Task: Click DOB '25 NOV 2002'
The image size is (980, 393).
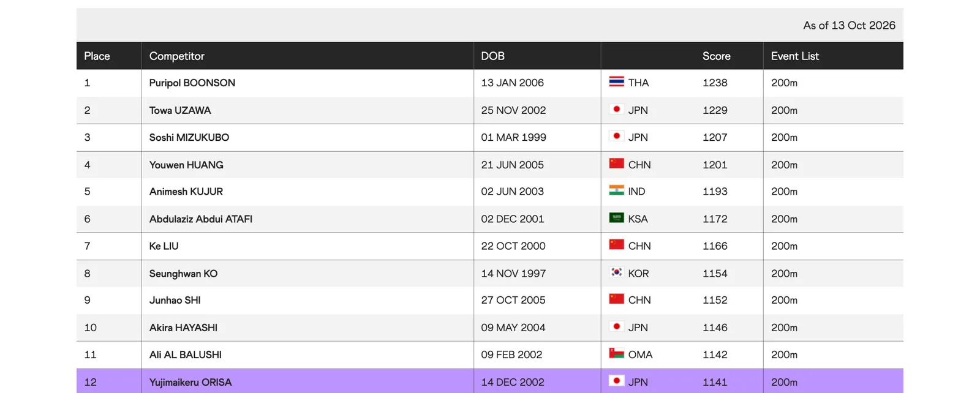Action: click(514, 110)
